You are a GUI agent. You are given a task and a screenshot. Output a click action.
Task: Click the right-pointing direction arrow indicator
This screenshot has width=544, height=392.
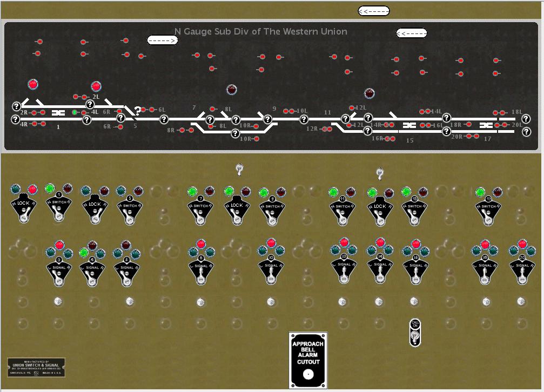pos(163,40)
